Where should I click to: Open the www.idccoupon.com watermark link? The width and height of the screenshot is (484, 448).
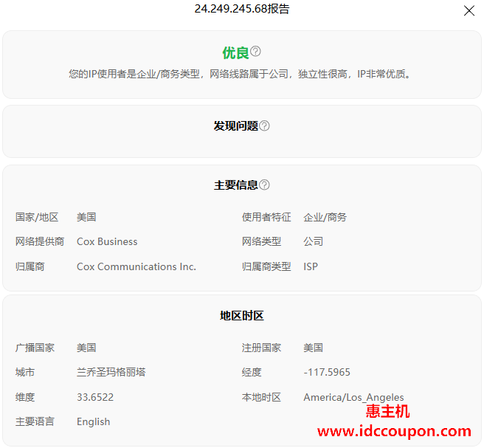[x=394, y=431]
